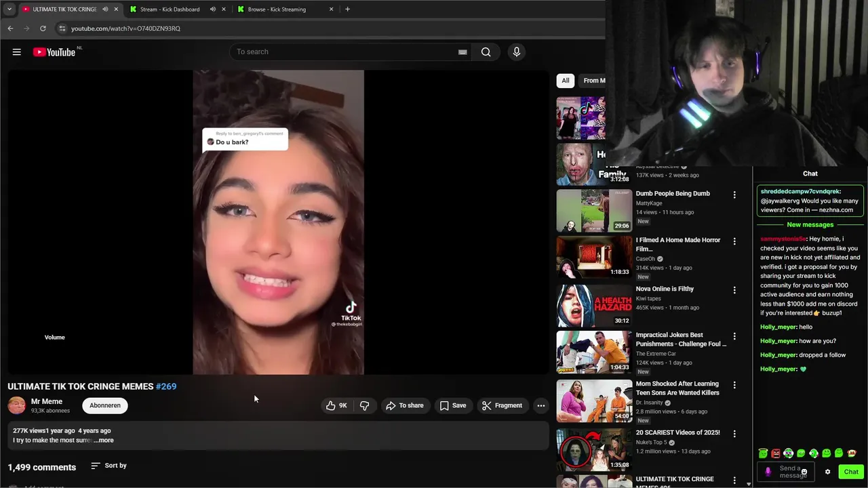Open more actions ellipsis below video
Viewport: 868px width, 488px height.
tap(541, 405)
